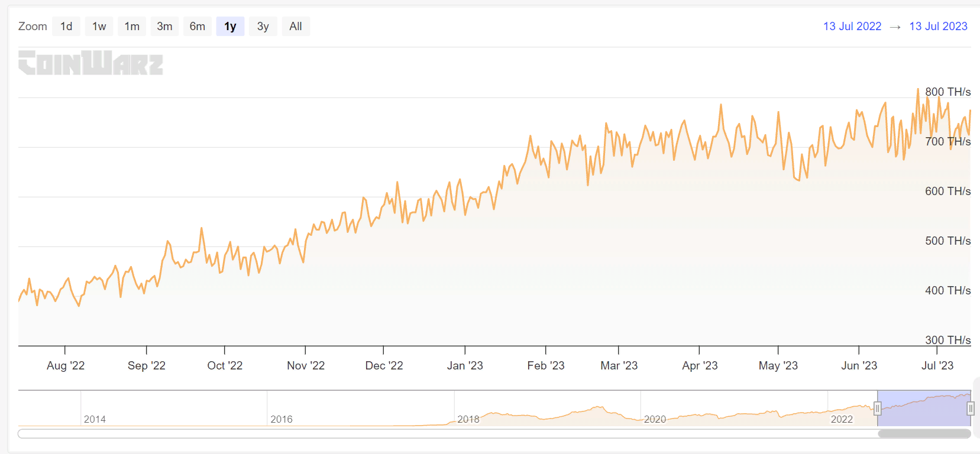Choose the 1m zoom option
Image resolution: width=980 pixels, height=454 pixels.
pyautogui.click(x=132, y=27)
